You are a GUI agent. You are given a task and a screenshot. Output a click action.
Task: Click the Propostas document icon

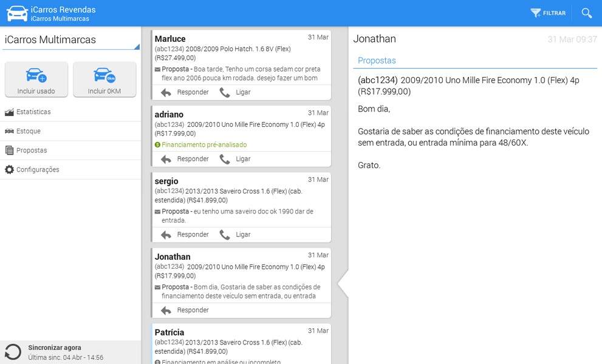[x=9, y=150]
